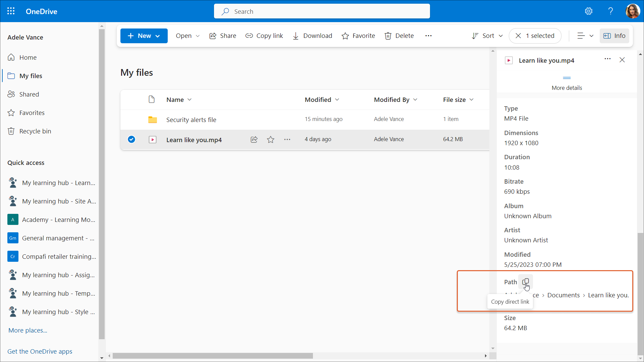Click the share icon on Learn like you.mp4 row
Viewport: 644px width, 362px height.
(254, 139)
